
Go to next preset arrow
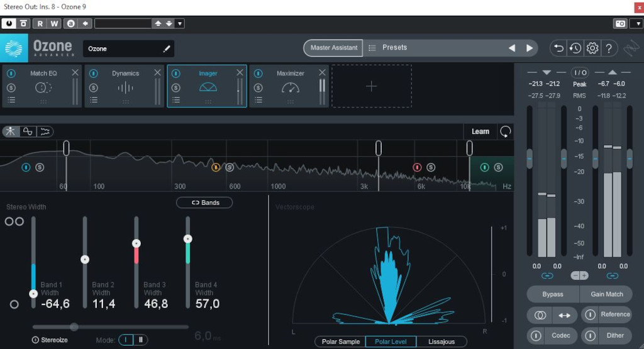click(530, 48)
